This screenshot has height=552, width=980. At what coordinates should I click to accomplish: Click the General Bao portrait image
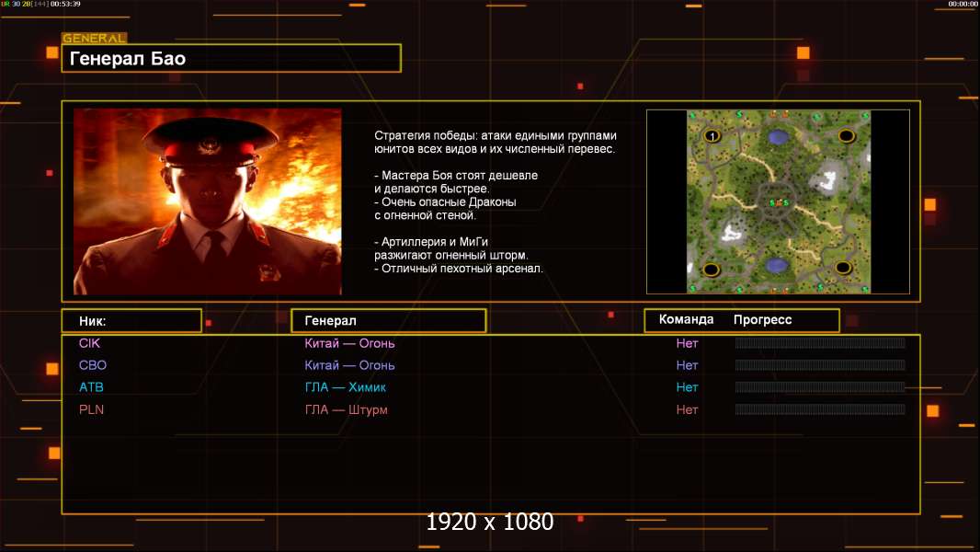coord(208,201)
